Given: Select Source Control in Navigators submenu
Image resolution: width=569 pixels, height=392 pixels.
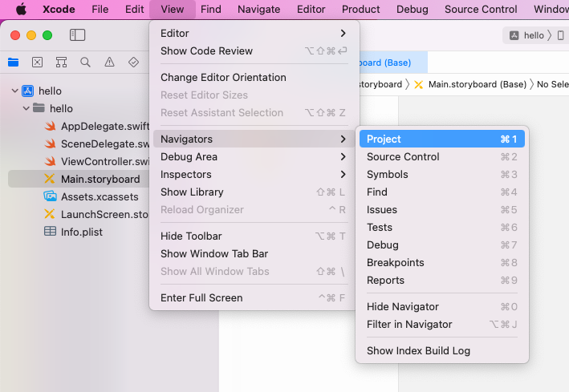Looking at the screenshot, I should click(442, 156).
